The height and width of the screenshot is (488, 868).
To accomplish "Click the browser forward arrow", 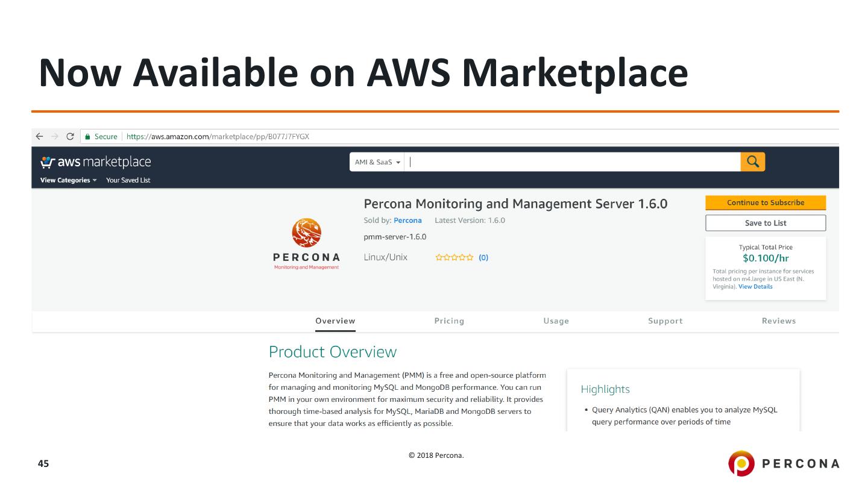I will point(55,137).
